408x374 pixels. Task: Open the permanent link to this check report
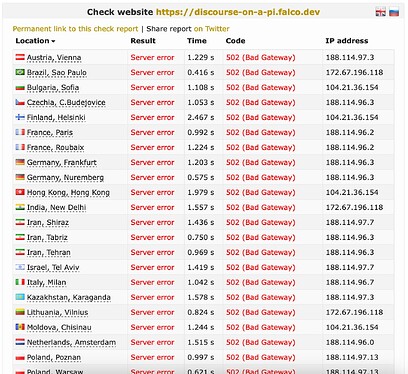pos(75,29)
